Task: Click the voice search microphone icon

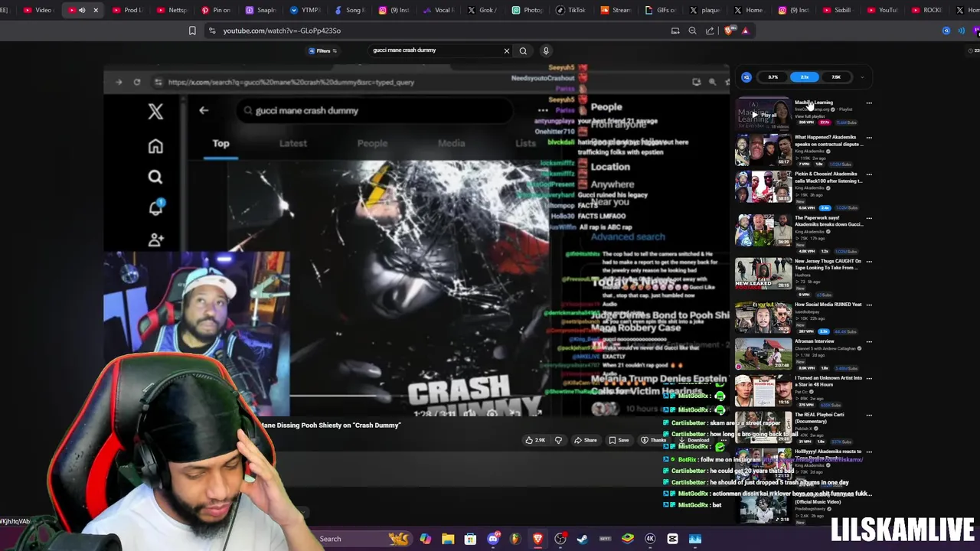Action: (546, 51)
